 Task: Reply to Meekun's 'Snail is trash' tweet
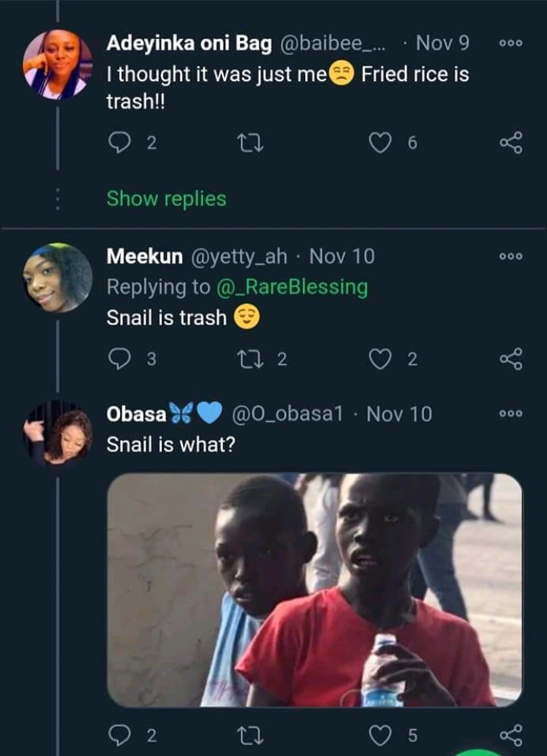(121, 359)
